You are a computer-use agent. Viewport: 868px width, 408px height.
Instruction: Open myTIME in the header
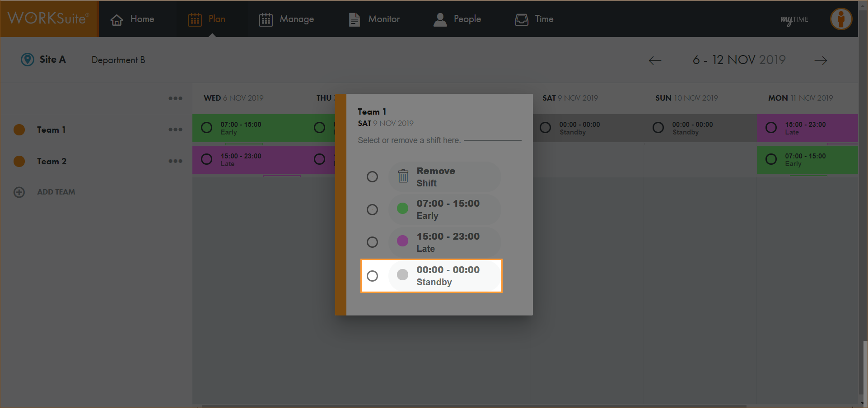tap(794, 19)
